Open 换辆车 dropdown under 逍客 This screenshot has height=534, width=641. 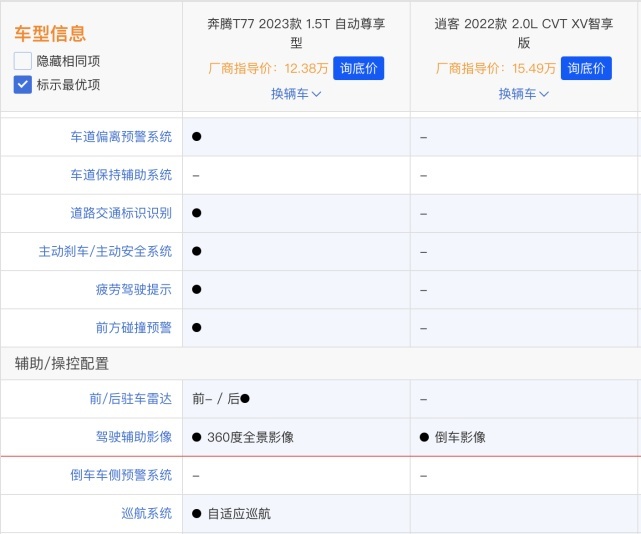(524, 94)
